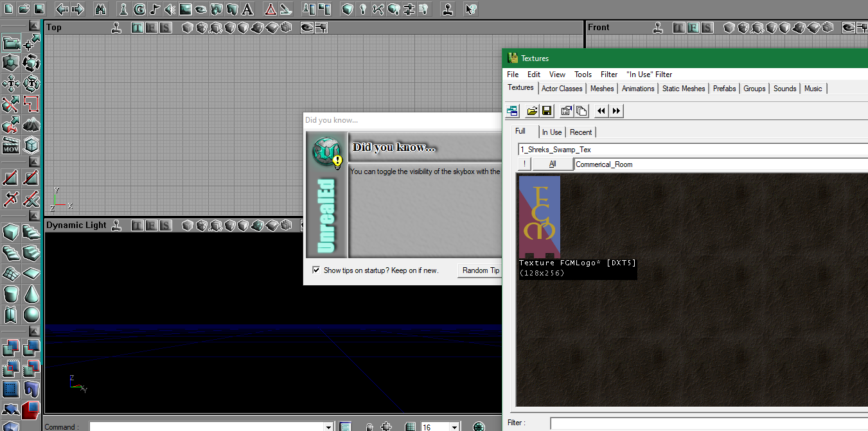The width and height of the screenshot is (868, 431).
Task: Select the Cone brush builder
Action: (31, 294)
